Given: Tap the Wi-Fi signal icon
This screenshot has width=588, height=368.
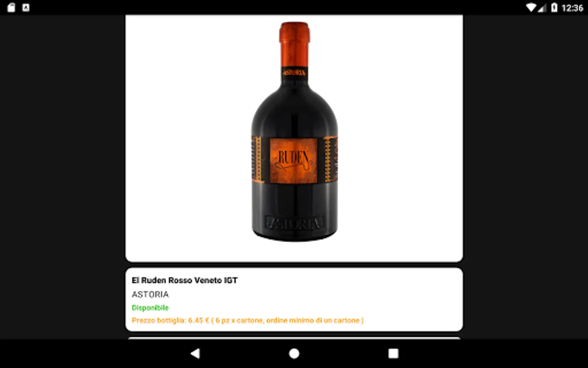Looking at the screenshot, I should tap(531, 7).
